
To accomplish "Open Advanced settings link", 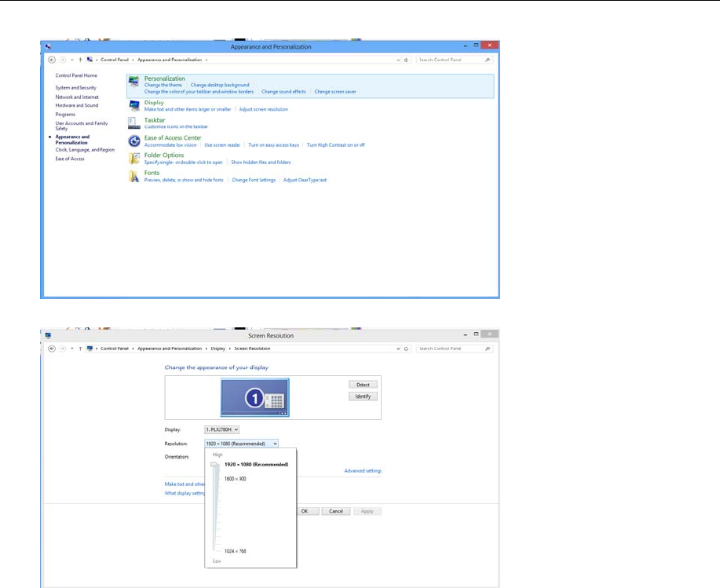I will pyautogui.click(x=363, y=471).
